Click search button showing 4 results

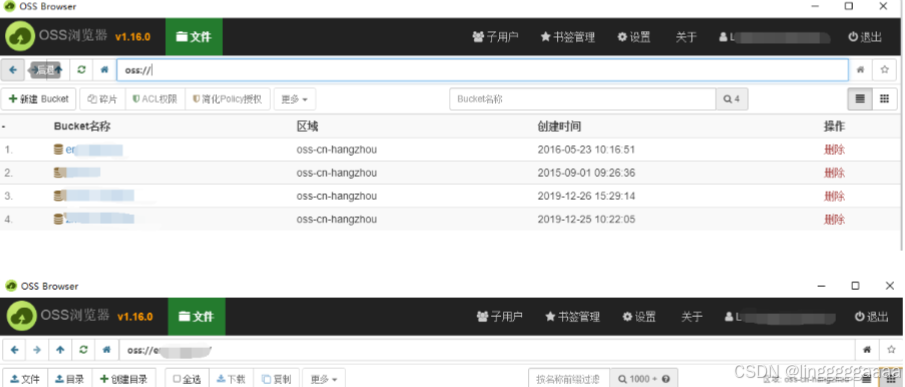point(732,99)
